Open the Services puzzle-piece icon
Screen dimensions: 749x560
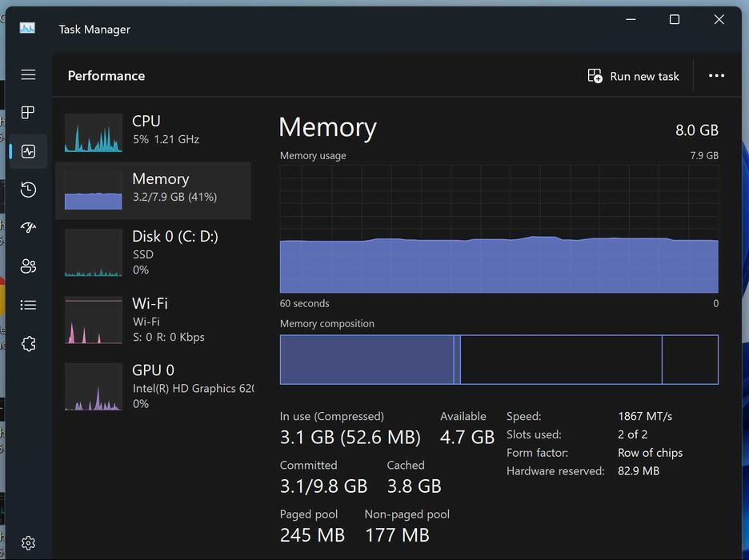[x=28, y=343]
